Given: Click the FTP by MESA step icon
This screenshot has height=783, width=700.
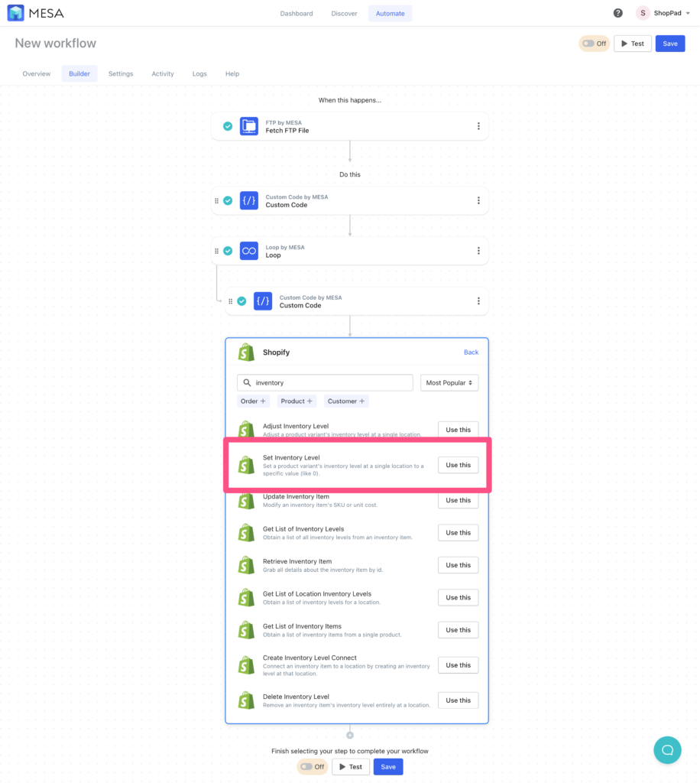Looking at the screenshot, I should 248,125.
